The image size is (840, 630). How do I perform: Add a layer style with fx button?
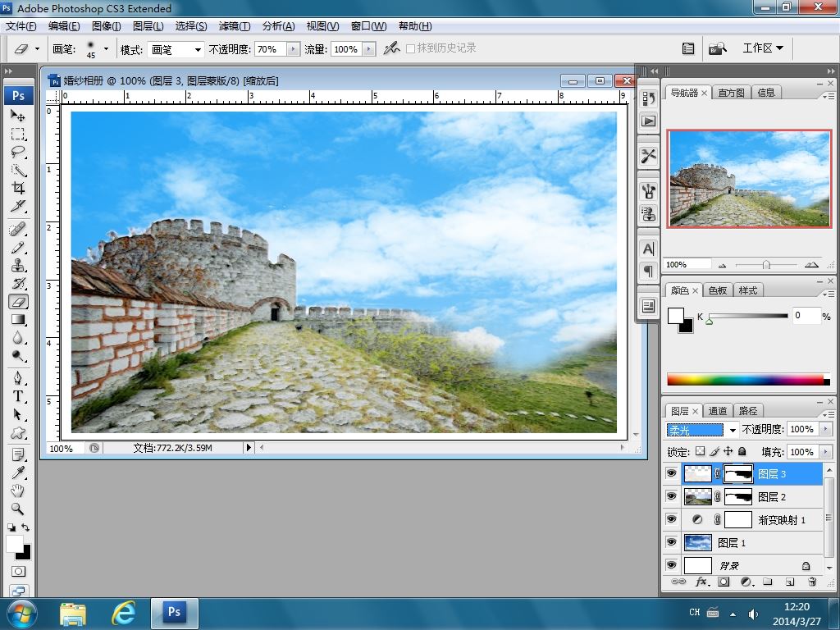tap(702, 582)
